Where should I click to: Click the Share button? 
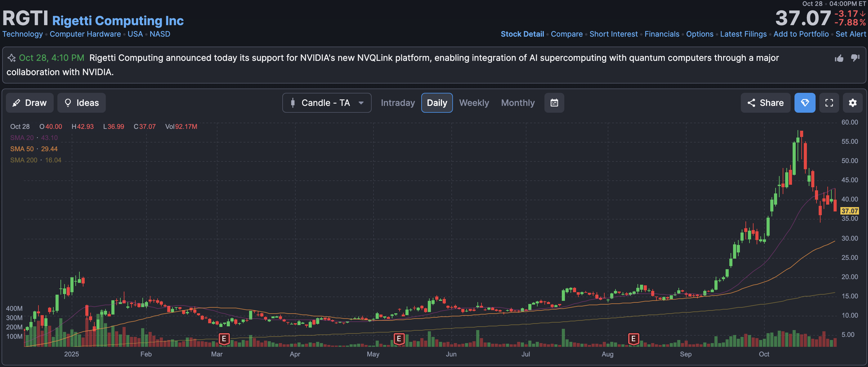click(x=765, y=103)
